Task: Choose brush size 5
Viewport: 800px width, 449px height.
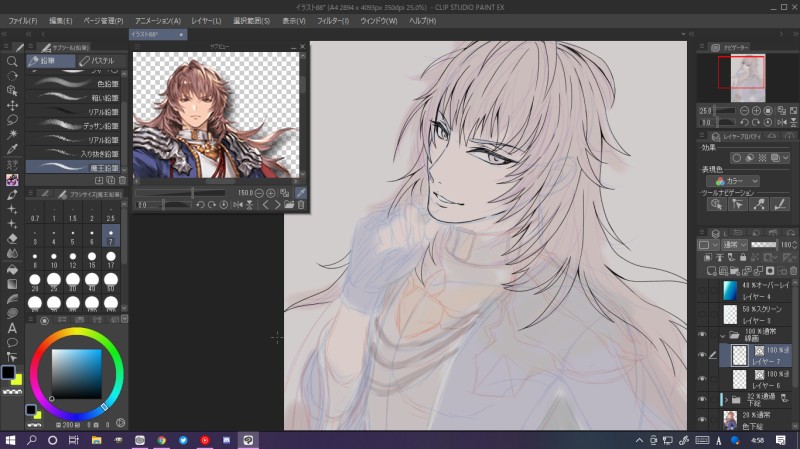Action: pyautogui.click(x=72, y=237)
